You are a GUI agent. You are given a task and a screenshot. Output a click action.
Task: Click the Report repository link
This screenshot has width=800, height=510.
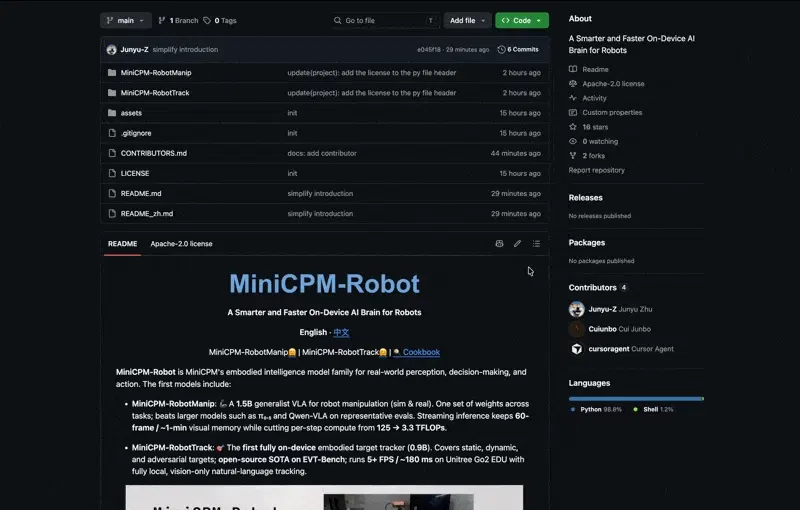click(x=596, y=170)
